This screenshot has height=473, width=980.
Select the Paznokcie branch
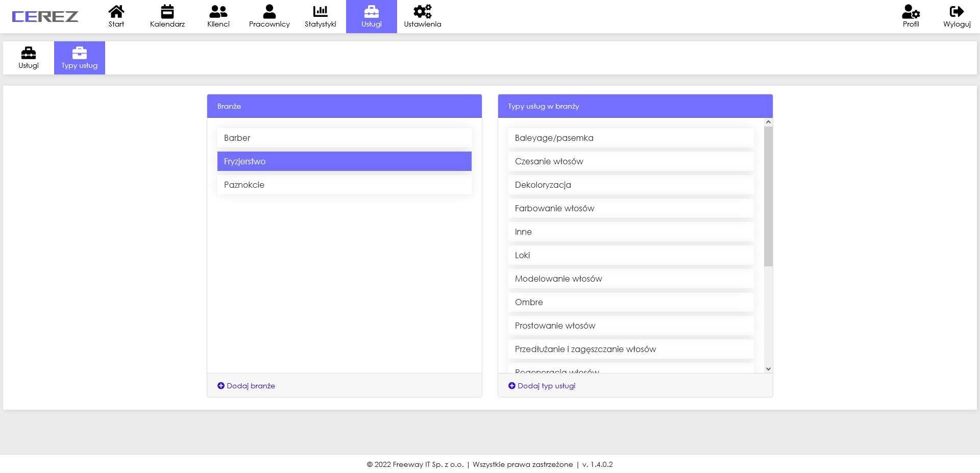coord(344,185)
